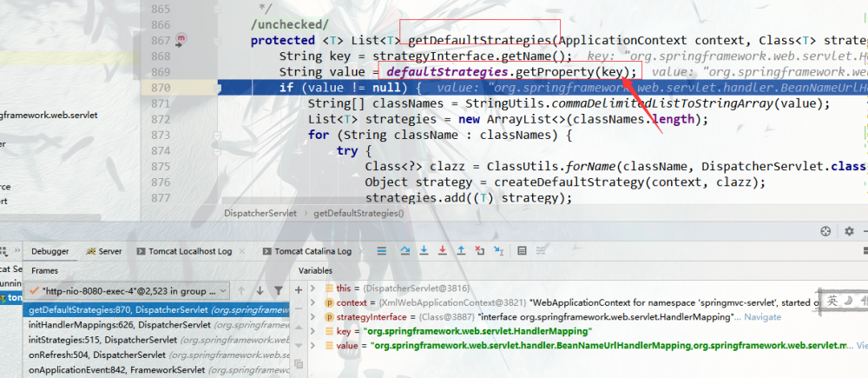Click the double-chevron overflow icon left of Debugger tab

(x=16, y=250)
